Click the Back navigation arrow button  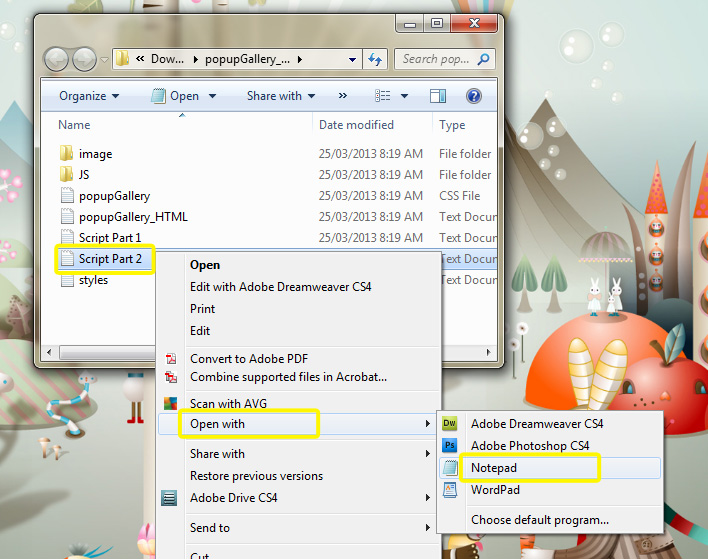tap(56, 59)
